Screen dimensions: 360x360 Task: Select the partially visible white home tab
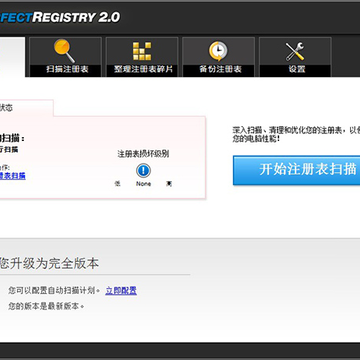12,57
